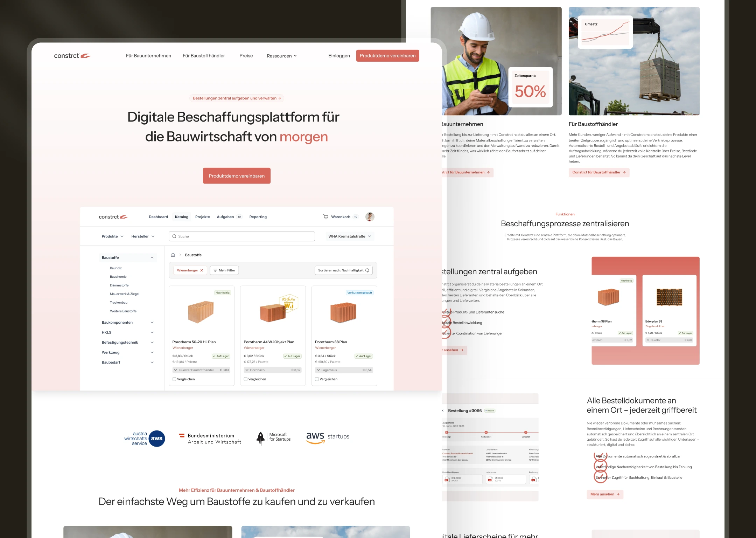The image size is (756, 538).
Task: Follow the Constrct für Baustoffhändler link
Action: tap(598, 172)
